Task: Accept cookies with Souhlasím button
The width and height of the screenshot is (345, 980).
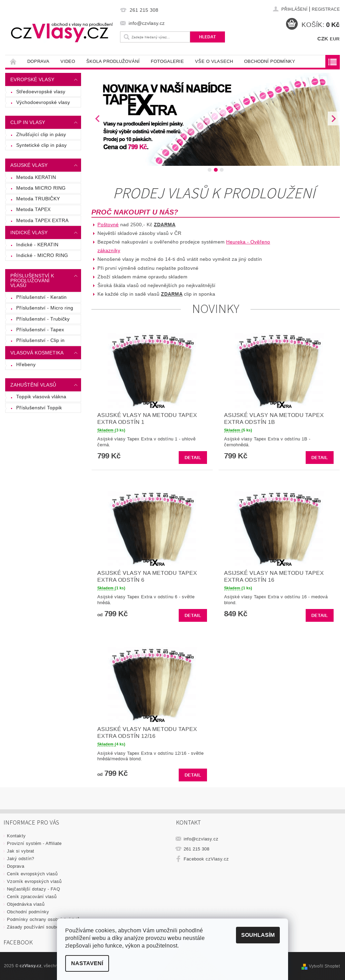Action: pyautogui.click(x=258, y=935)
